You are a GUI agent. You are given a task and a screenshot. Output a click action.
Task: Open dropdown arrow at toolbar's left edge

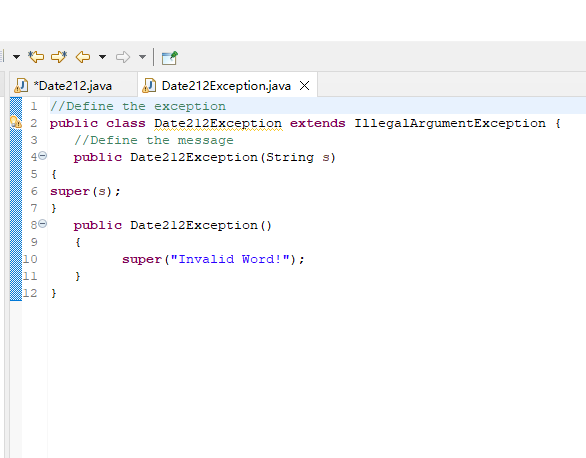pyautogui.click(x=16, y=57)
